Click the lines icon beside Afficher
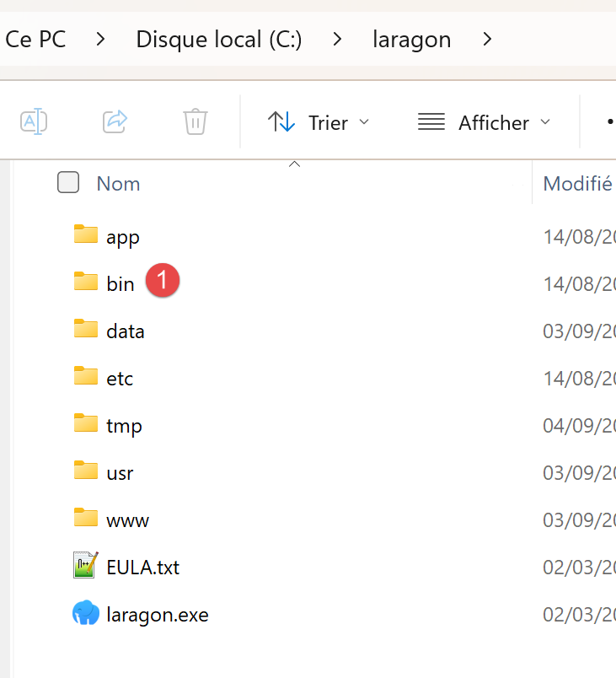616x678 pixels. tap(431, 121)
